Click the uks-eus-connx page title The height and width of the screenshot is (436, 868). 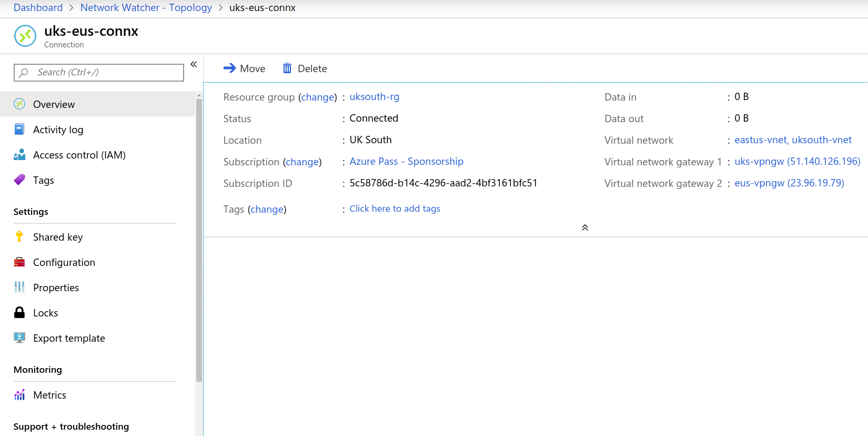point(91,31)
